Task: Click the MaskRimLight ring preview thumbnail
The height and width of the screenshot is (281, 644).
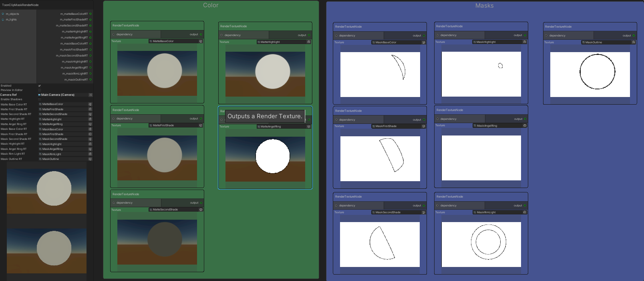Action: (x=481, y=244)
